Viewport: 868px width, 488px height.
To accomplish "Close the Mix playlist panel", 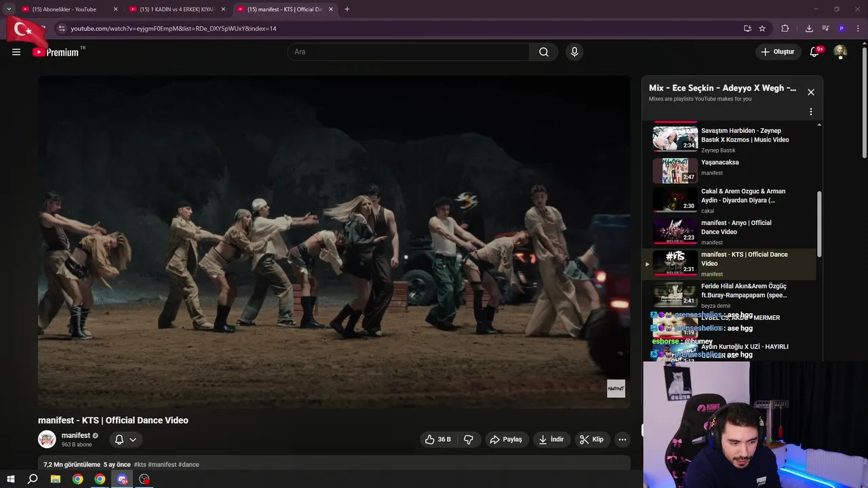I will pos(810,92).
